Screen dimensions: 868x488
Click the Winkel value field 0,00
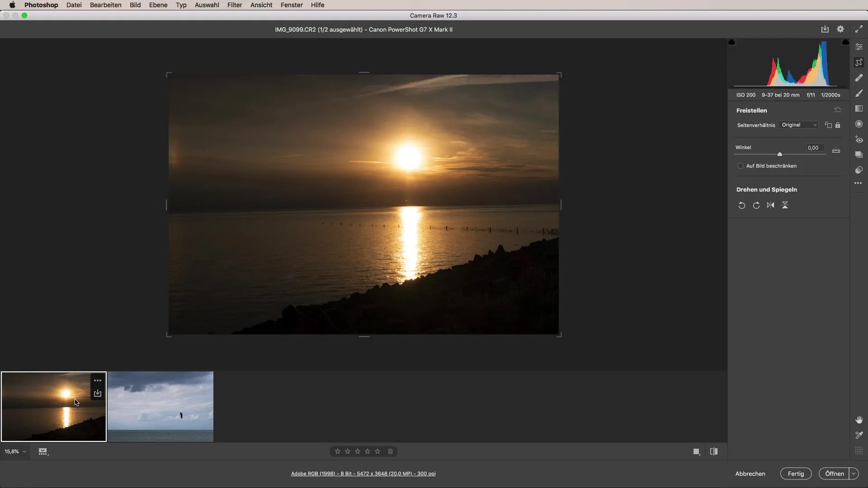tap(815, 148)
